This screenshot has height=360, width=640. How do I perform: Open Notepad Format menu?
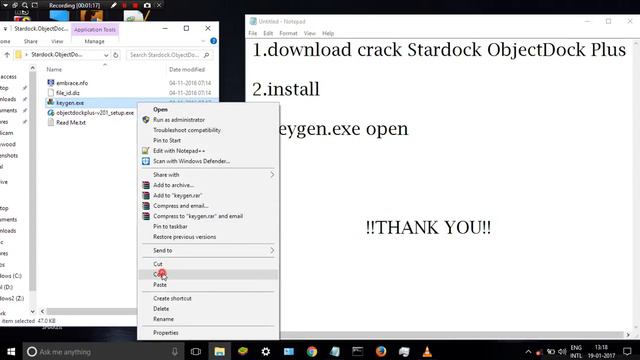pyautogui.click(x=288, y=33)
